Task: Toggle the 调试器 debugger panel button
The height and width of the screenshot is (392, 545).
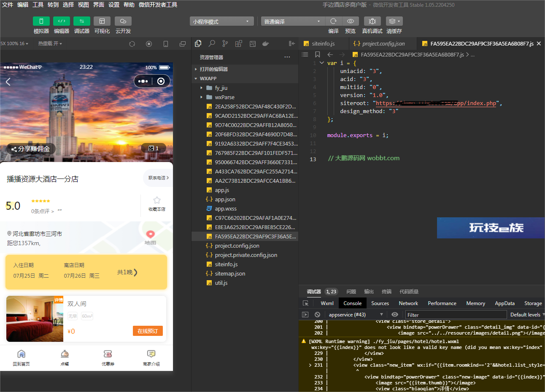Action: (82, 21)
